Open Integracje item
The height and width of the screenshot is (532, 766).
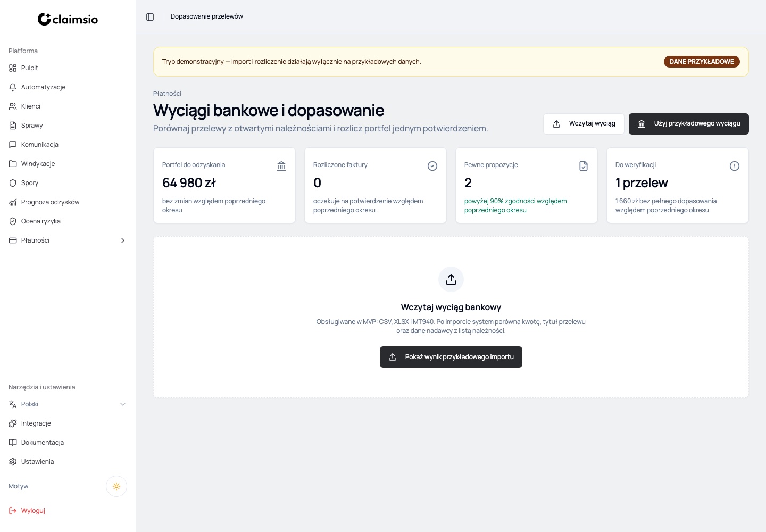[x=68, y=423]
